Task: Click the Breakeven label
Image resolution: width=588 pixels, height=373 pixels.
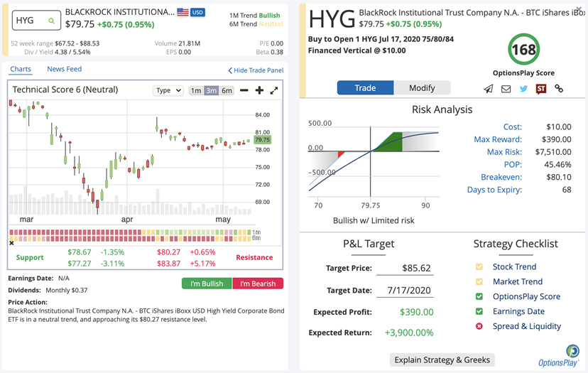Action: tap(501, 177)
